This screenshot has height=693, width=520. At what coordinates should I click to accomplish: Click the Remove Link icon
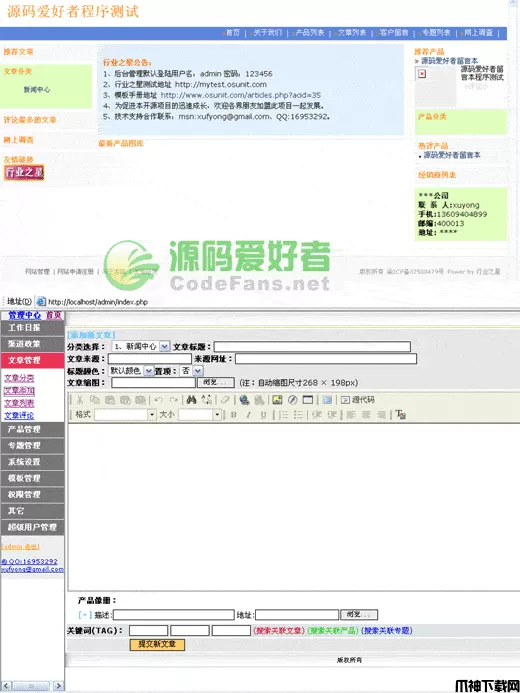click(x=259, y=400)
